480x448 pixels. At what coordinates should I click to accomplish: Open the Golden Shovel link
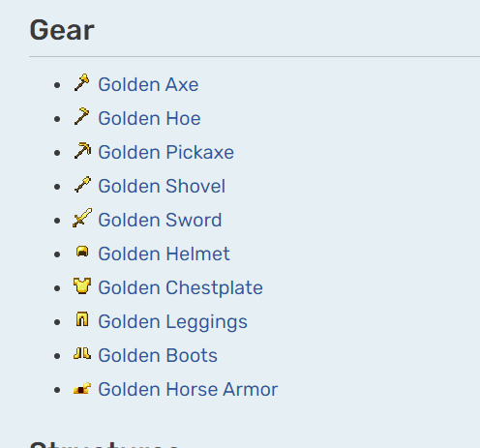tap(162, 186)
